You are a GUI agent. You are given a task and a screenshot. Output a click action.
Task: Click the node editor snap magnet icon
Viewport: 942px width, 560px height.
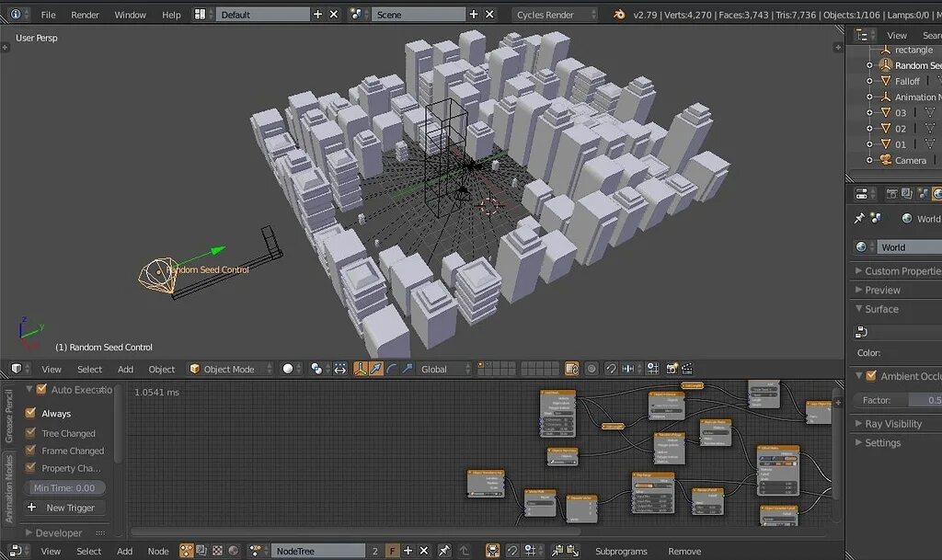click(511, 551)
